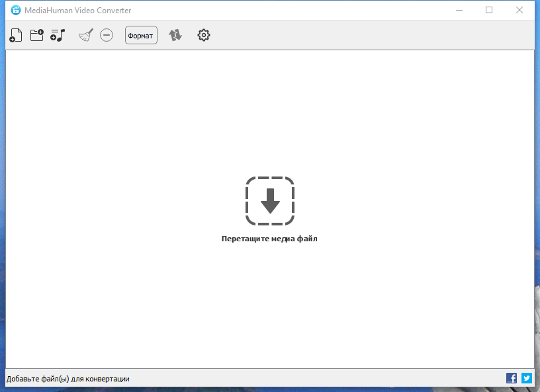Click the Add file icon in toolbar
The image size is (540, 392).
(x=16, y=35)
